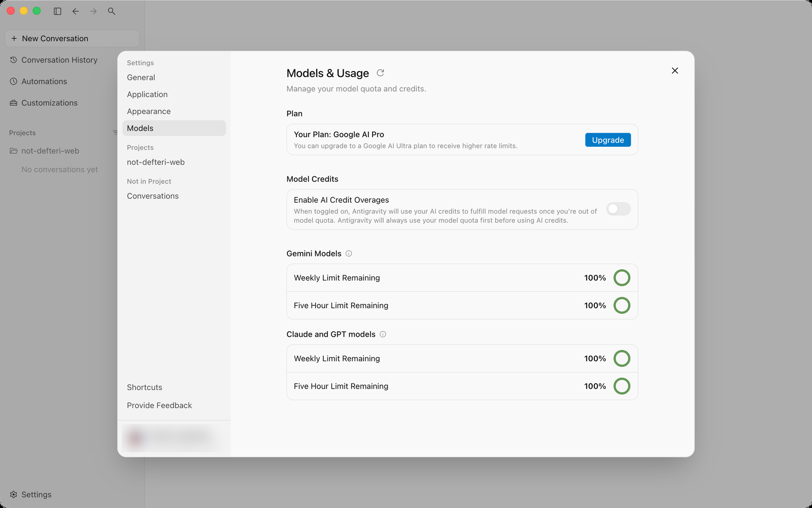Screen dimensions: 812x508
Task: Click the macOS green fullscreen window button
Action: (x=37, y=11)
